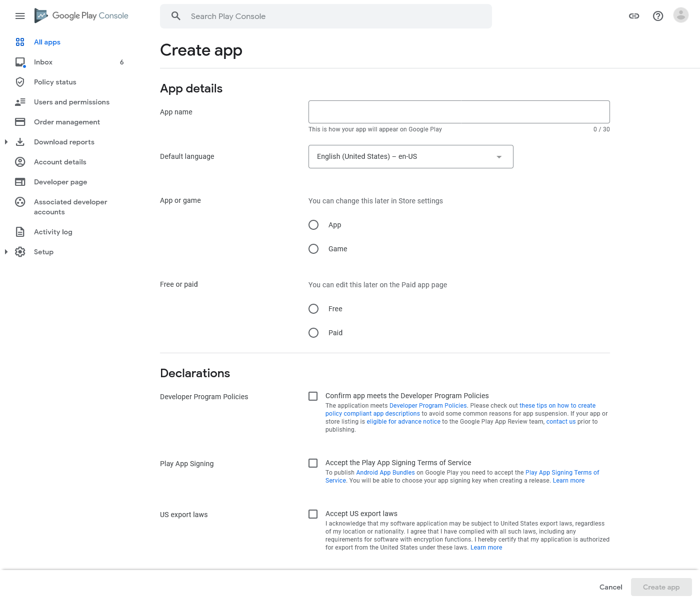Click the Download reports download icon
Screen dimensions: 700x602
20,142
